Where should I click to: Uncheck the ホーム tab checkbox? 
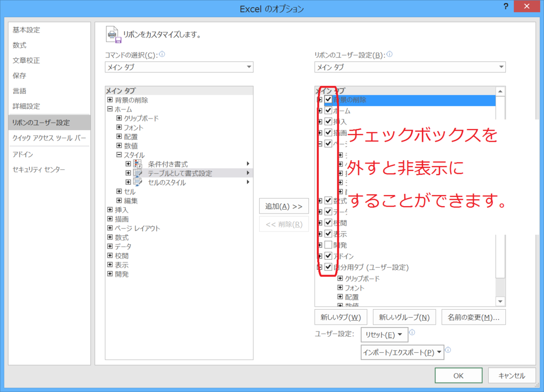point(328,110)
